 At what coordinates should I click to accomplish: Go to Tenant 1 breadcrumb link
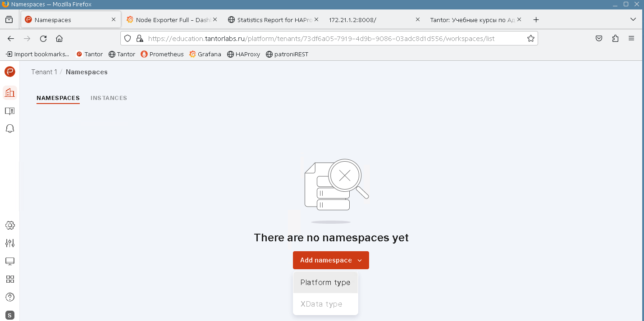(x=44, y=72)
